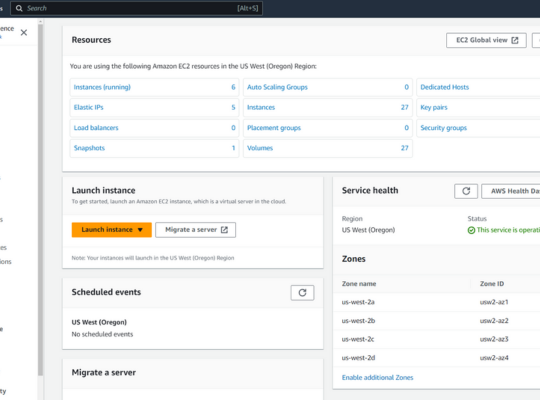Click zone ID usw2-az4

[x=494, y=358]
